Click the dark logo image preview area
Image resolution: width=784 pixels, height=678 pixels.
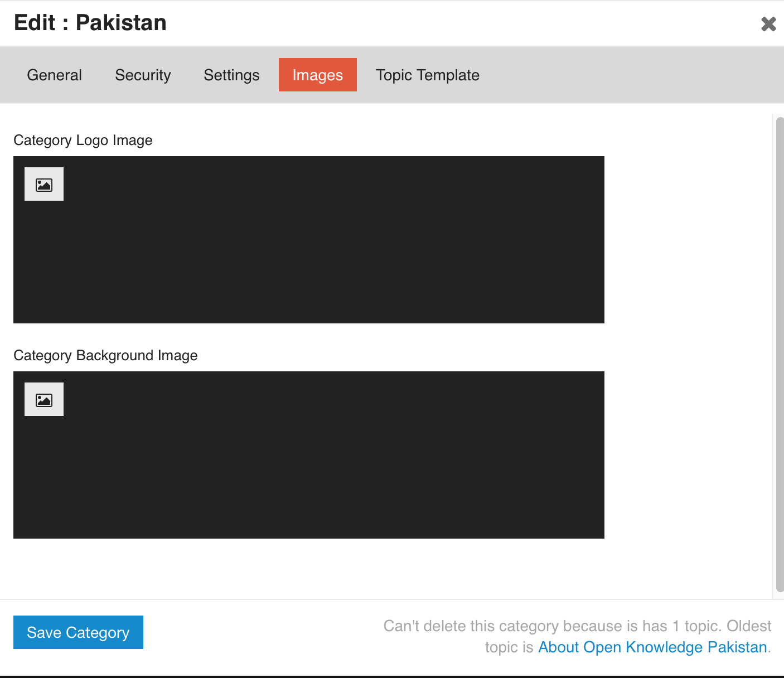(x=335, y=251)
